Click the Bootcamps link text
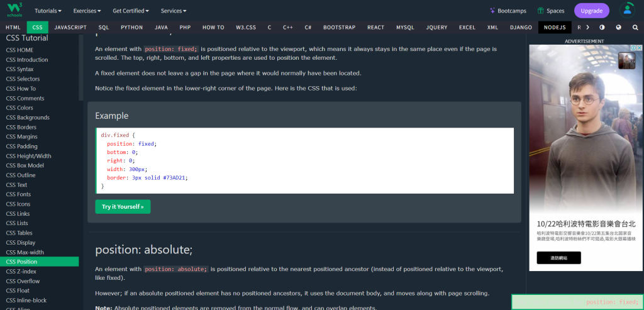Image resolution: width=644 pixels, height=310 pixels. [x=513, y=11]
